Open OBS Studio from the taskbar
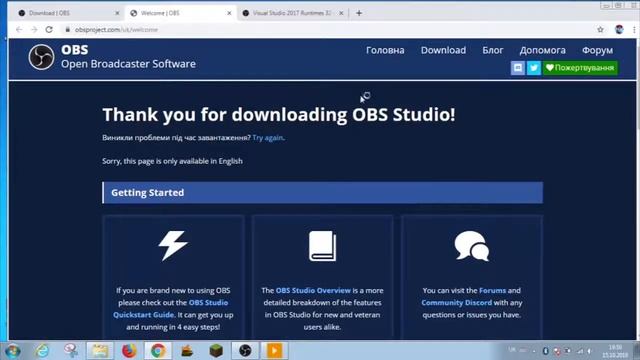640x360 pixels. [x=245, y=351]
